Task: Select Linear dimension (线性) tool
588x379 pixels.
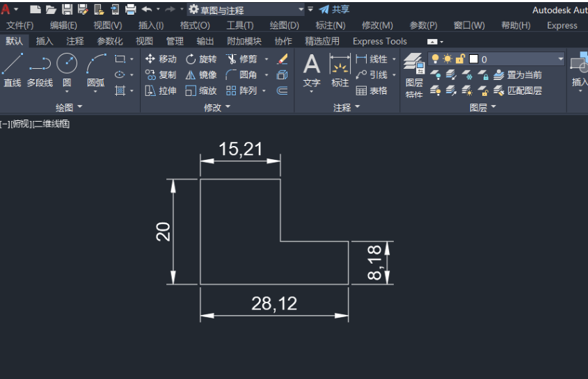Action: [372, 59]
